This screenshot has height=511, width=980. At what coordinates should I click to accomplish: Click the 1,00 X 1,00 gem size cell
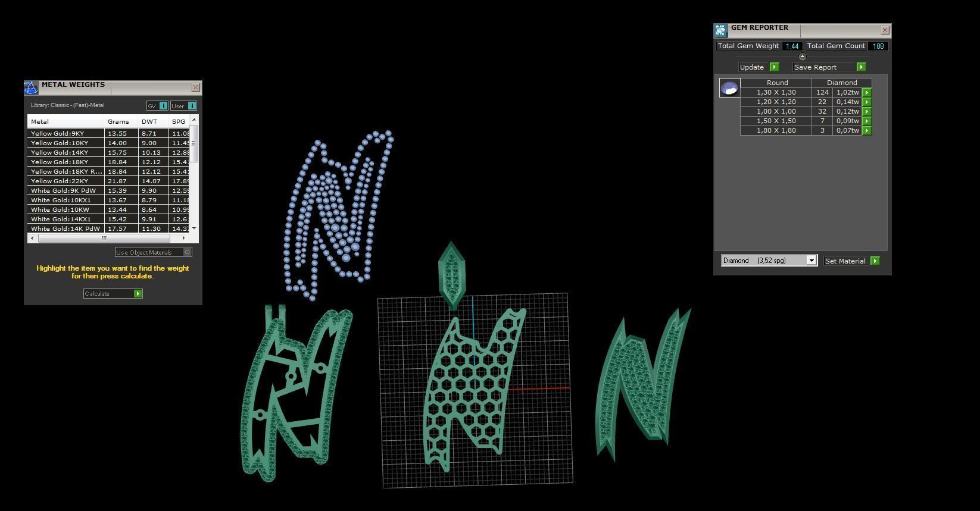pos(776,111)
